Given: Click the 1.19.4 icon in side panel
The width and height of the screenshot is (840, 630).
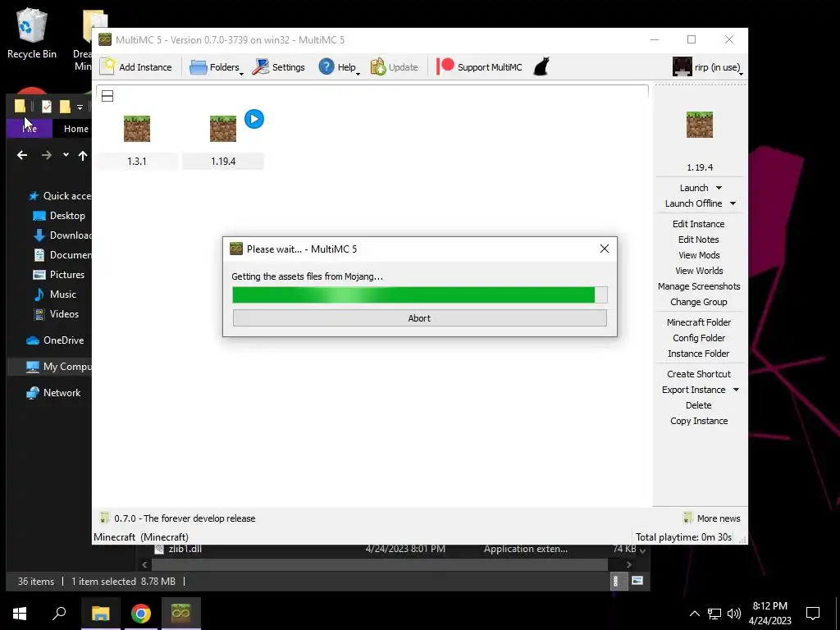Looking at the screenshot, I should click(699, 125).
